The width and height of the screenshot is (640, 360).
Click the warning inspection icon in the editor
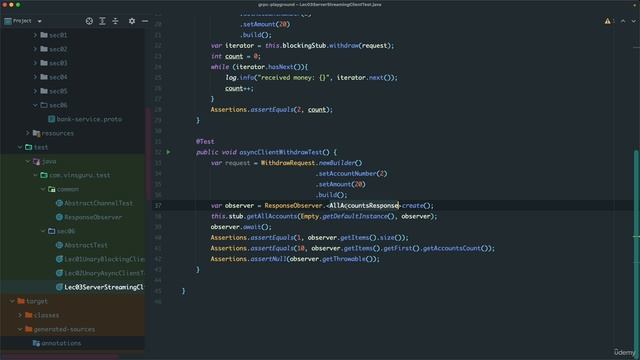(x=607, y=21)
